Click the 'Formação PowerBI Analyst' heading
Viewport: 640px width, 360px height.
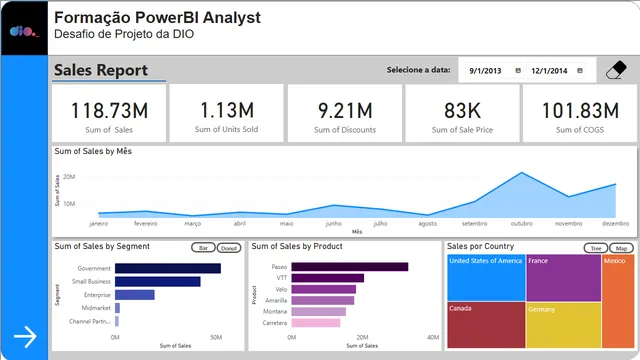pyautogui.click(x=157, y=18)
